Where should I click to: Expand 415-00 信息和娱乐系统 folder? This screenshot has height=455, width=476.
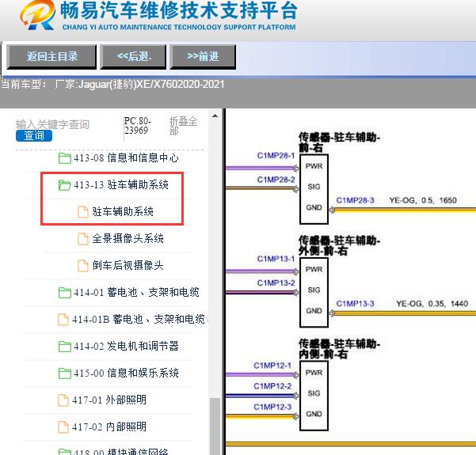(126, 373)
